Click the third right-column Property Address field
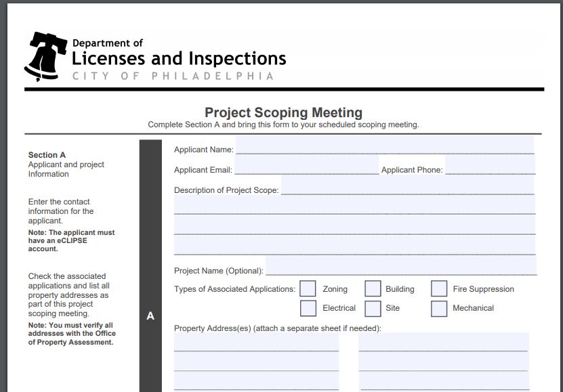This screenshot has width=563, height=392. [x=444, y=381]
